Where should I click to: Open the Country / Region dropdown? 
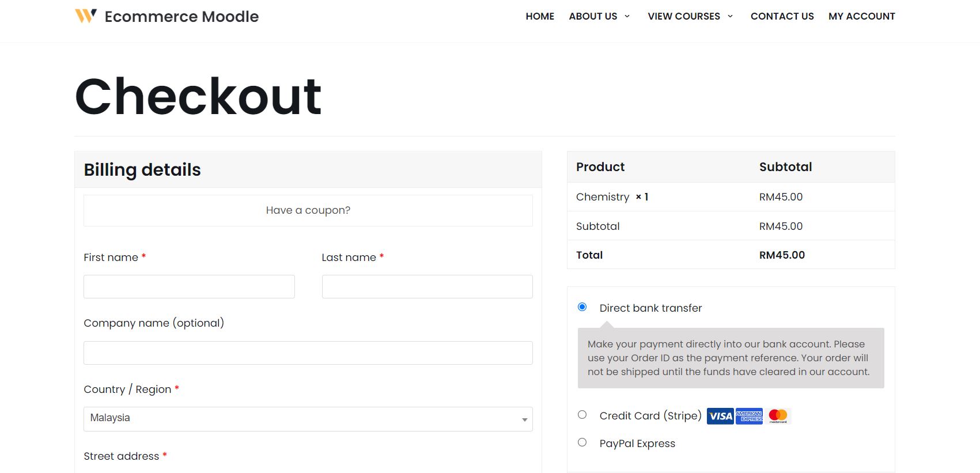(x=308, y=419)
